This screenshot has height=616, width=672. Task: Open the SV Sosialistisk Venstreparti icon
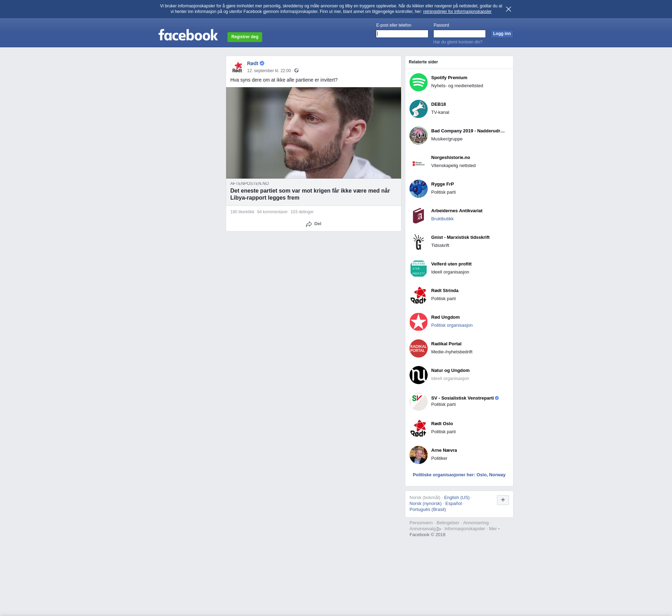(x=419, y=402)
